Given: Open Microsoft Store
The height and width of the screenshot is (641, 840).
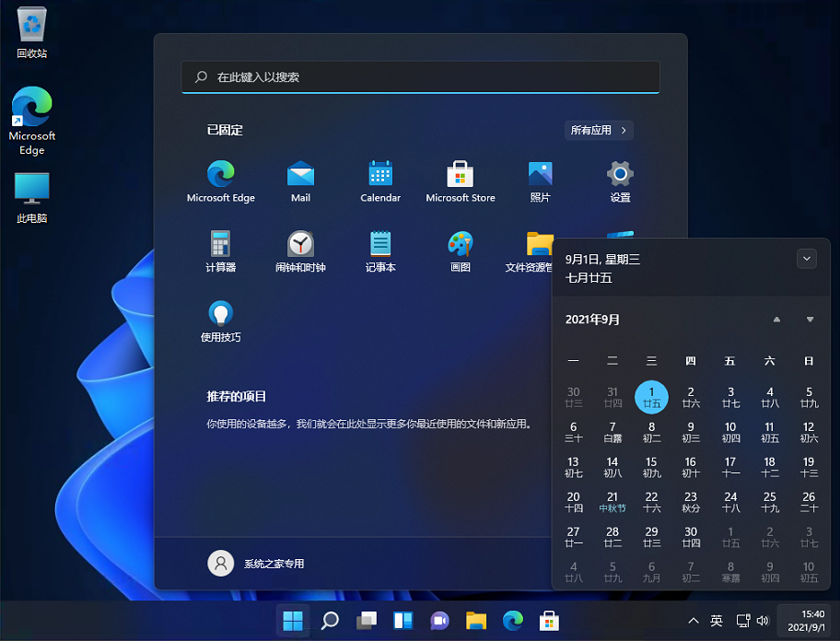Looking at the screenshot, I should 460,180.
